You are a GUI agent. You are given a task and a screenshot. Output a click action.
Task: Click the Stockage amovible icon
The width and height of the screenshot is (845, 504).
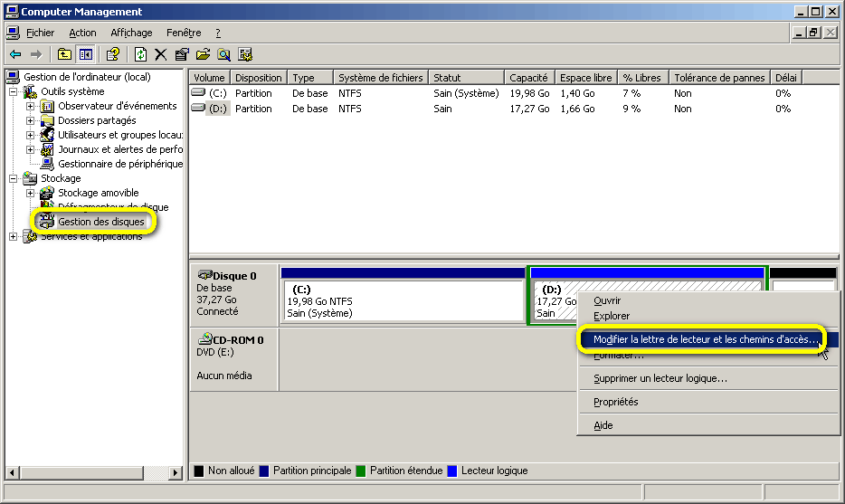tap(47, 193)
